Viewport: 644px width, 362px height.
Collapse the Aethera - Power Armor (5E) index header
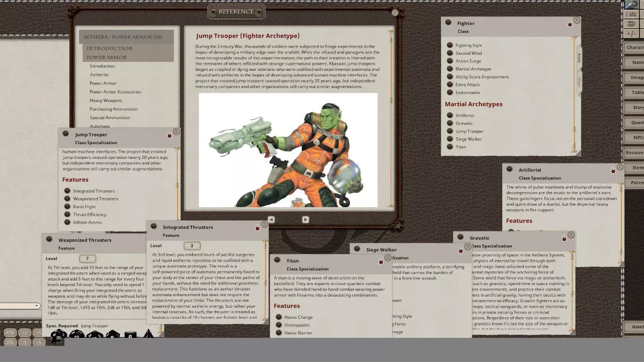(126, 37)
